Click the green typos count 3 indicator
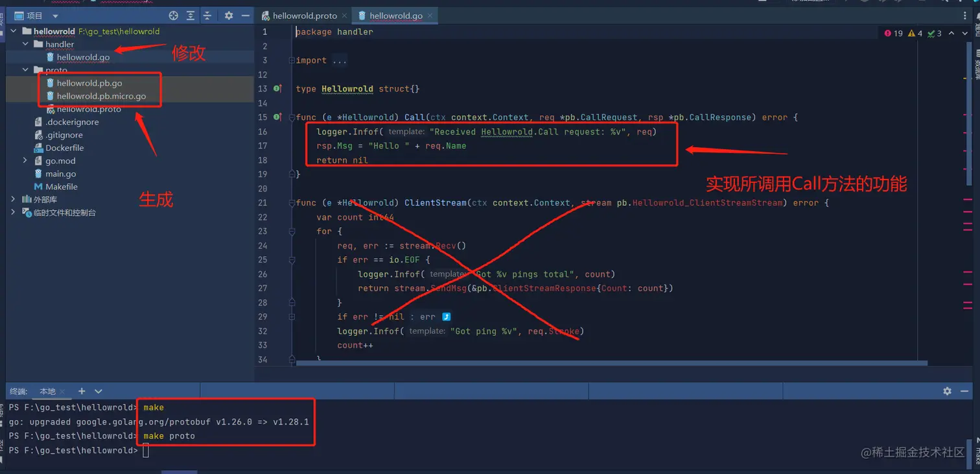The image size is (980, 474). (934, 33)
